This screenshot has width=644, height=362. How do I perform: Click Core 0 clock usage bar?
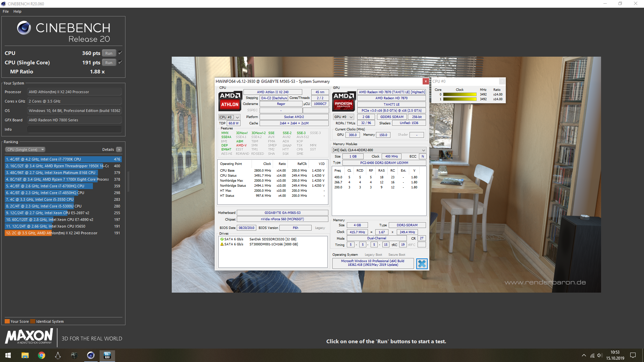pyautogui.click(x=460, y=95)
